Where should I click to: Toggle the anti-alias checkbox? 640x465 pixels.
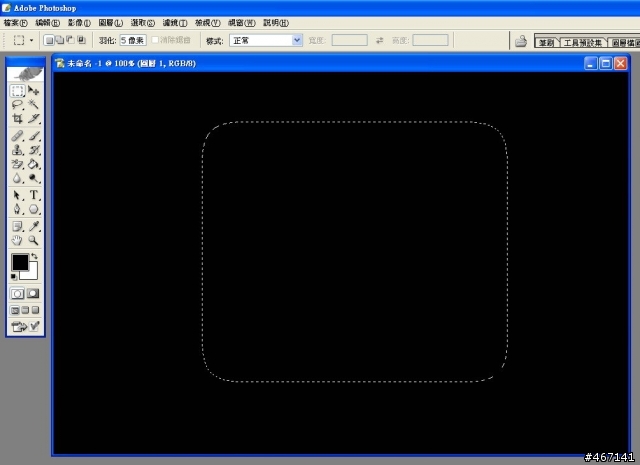pos(155,40)
